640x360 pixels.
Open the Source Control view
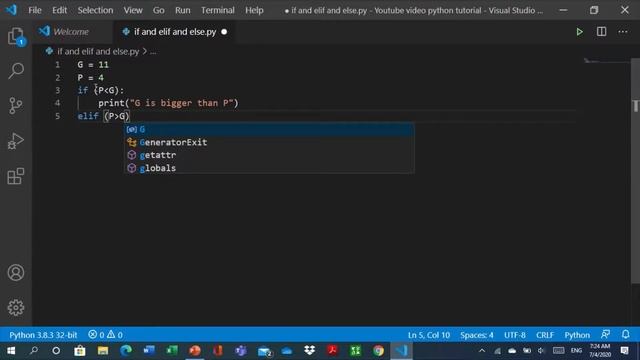click(x=16, y=105)
